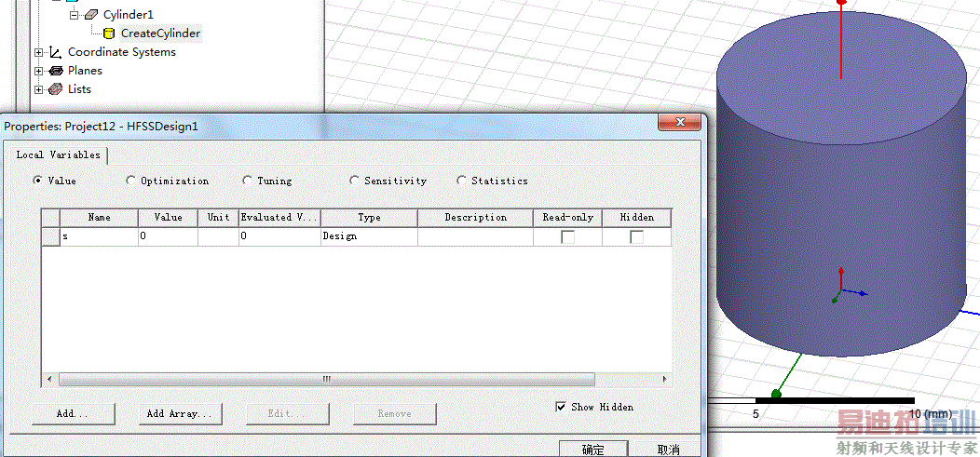Click the Add Array... button

pyautogui.click(x=180, y=413)
